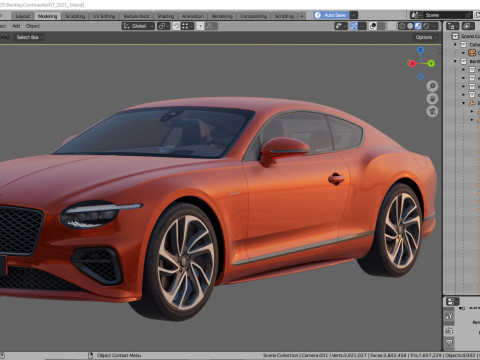Click 'Scene Collection | Camera.001' status text
480x360 pixels.
(x=295, y=356)
